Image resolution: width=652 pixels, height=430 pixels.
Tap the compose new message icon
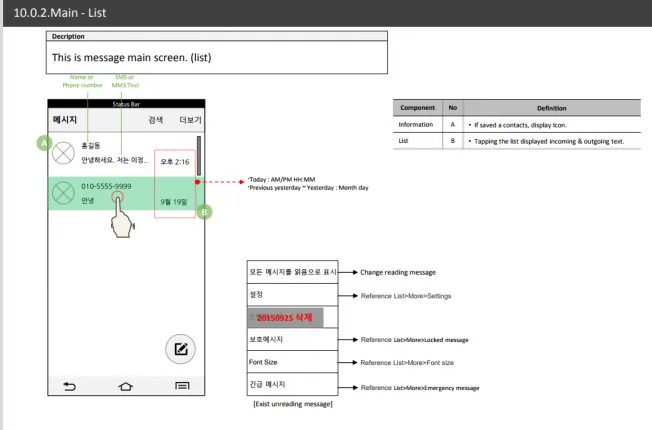[180, 349]
